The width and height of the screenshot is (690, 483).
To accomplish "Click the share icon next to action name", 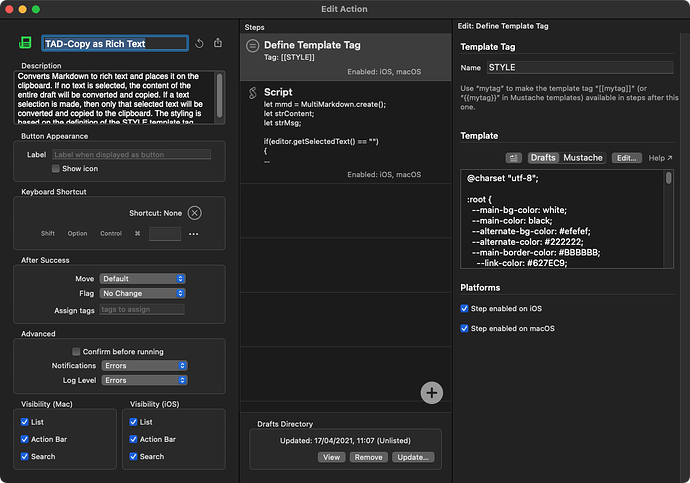I will tap(218, 44).
